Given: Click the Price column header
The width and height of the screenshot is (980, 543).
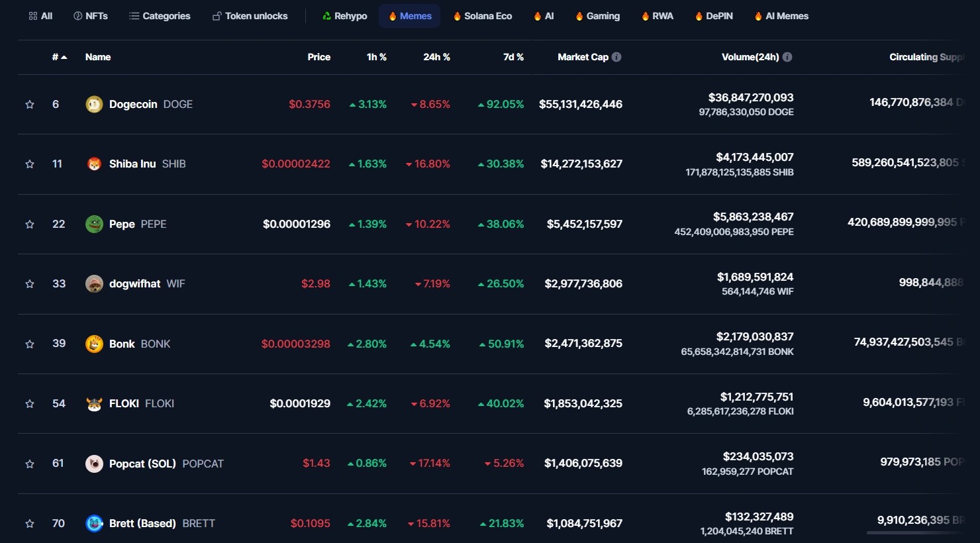Looking at the screenshot, I should click(x=318, y=57).
